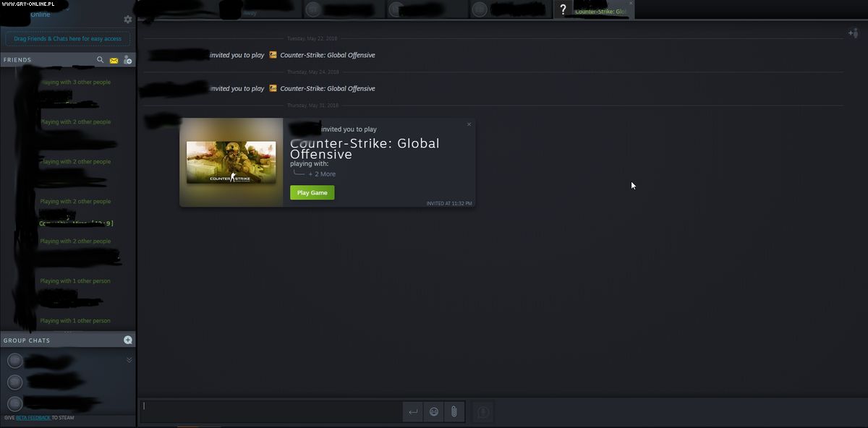Image resolution: width=868 pixels, height=428 pixels.
Task: Dismiss the Counter-Strike game invite card
Action: (x=469, y=124)
